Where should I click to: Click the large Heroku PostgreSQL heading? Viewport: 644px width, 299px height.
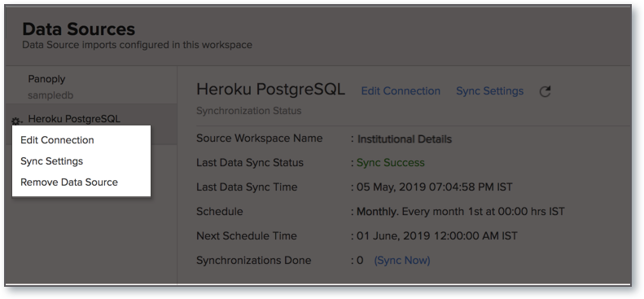270,90
